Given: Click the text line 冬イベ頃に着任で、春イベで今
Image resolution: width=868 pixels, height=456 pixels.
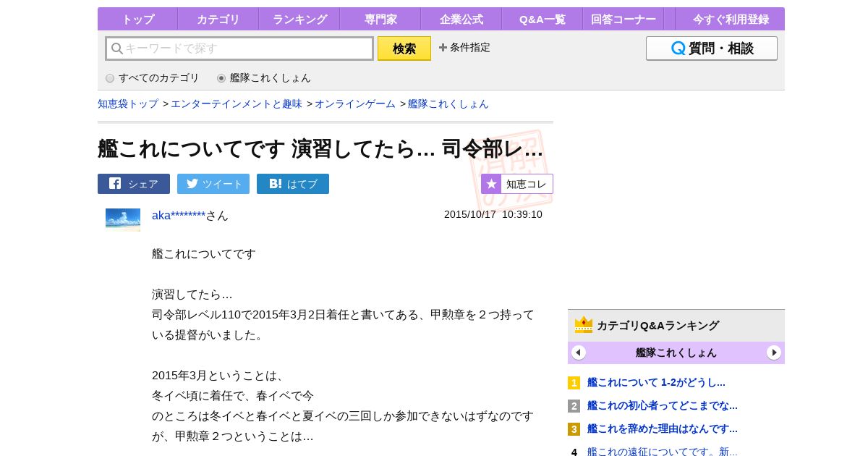Looking at the screenshot, I should [233, 395].
